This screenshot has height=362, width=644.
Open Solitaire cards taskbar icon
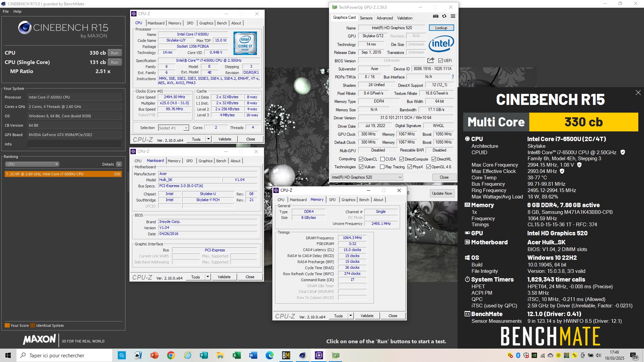pyautogui.click(x=138, y=355)
